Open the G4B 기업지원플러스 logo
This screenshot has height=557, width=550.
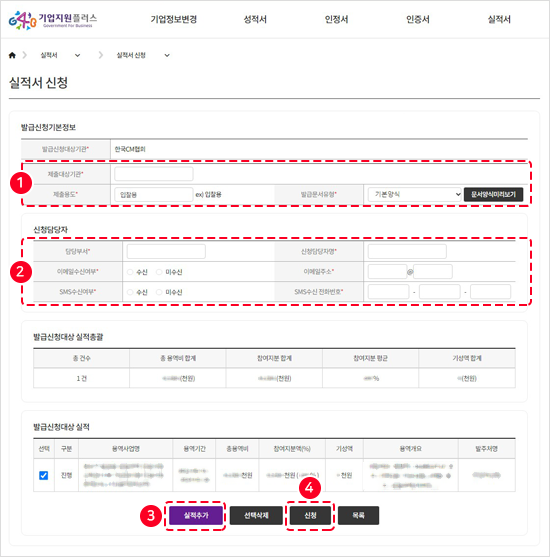click(53, 20)
